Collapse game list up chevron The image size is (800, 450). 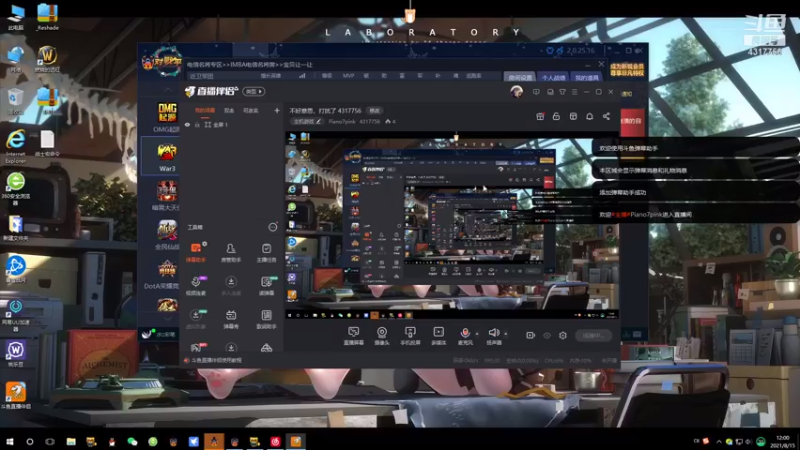[168, 90]
